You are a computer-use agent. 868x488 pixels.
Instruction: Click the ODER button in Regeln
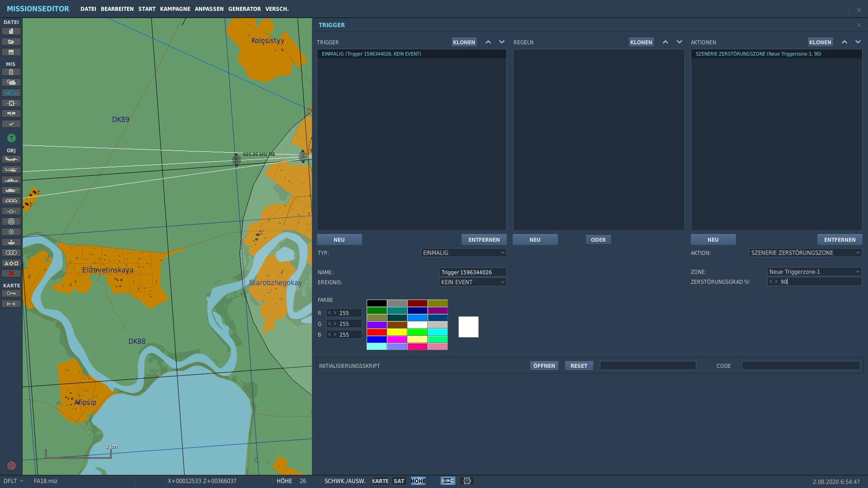pos(598,239)
